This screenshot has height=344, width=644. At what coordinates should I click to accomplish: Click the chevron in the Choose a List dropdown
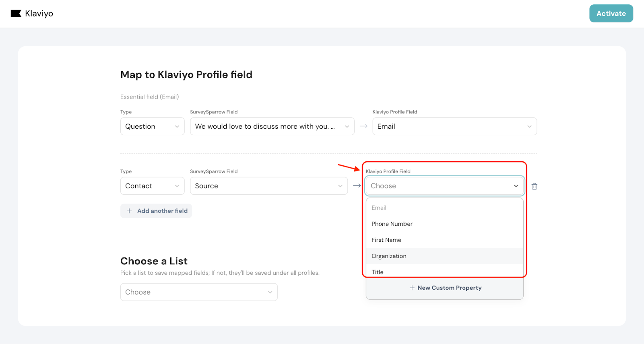pos(270,293)
